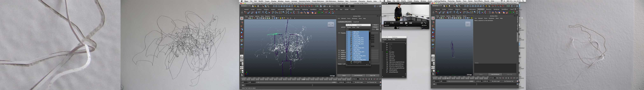Switch to Dynamics shelf tab in left Maya
The height and width of the screenshot is (90, 644).
click(x=297, y=10)
